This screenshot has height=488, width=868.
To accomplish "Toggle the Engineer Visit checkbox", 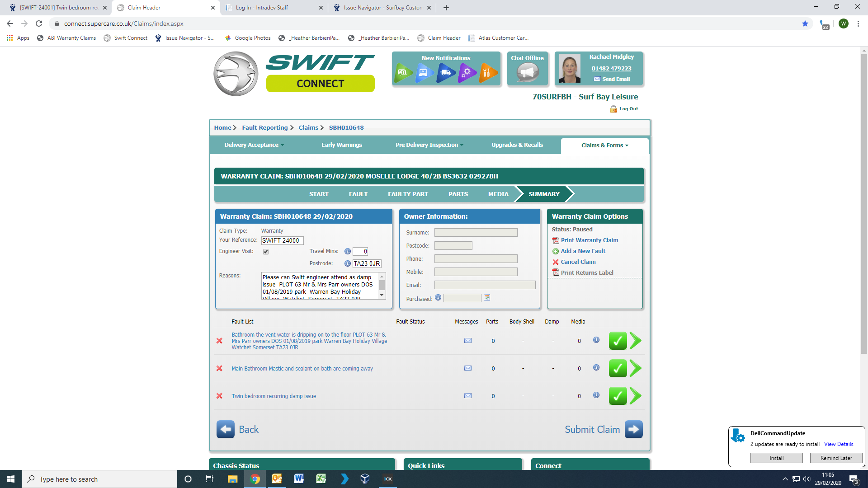I will click(266, 252).
